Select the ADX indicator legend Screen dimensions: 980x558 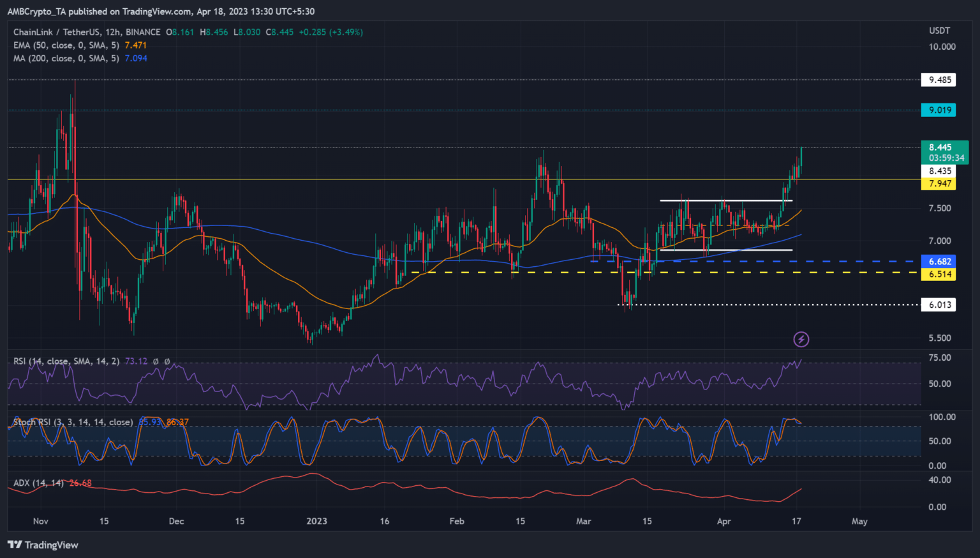(38, 483)
